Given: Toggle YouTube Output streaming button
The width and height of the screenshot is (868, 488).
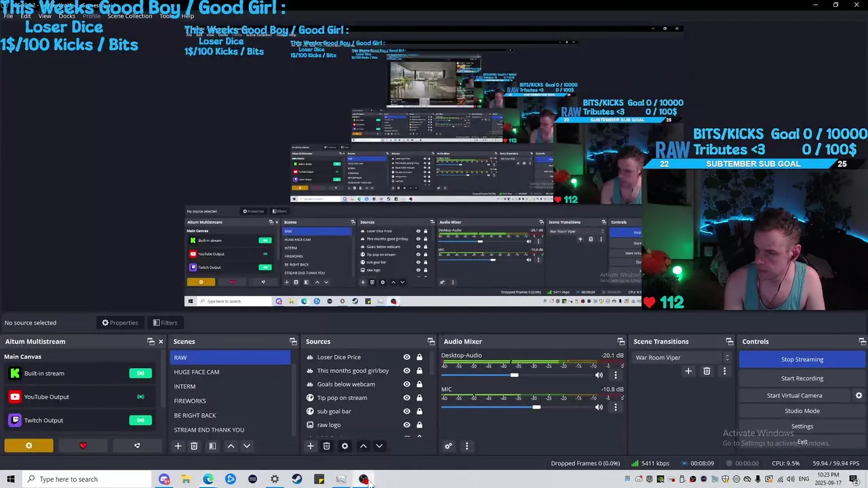Looking at the screenshot, I should [140, 396].
